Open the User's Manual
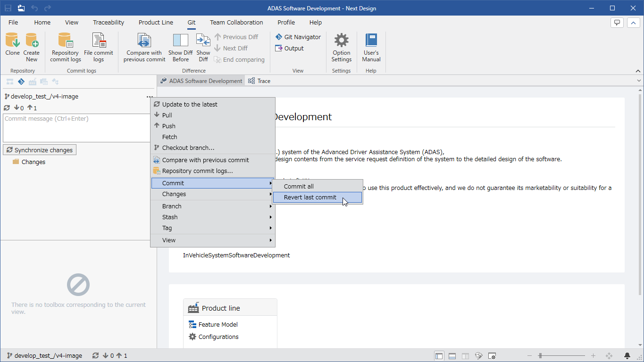The height and width of the screenshot is (362, 644). click(x=371, y=47)
